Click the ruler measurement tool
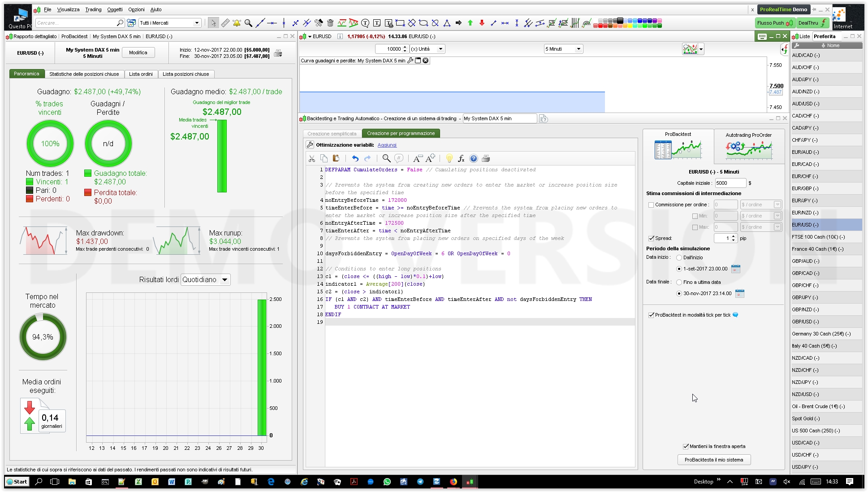Image resolution: width=868 pixels, height=492 pixels. tap(225, 23)
